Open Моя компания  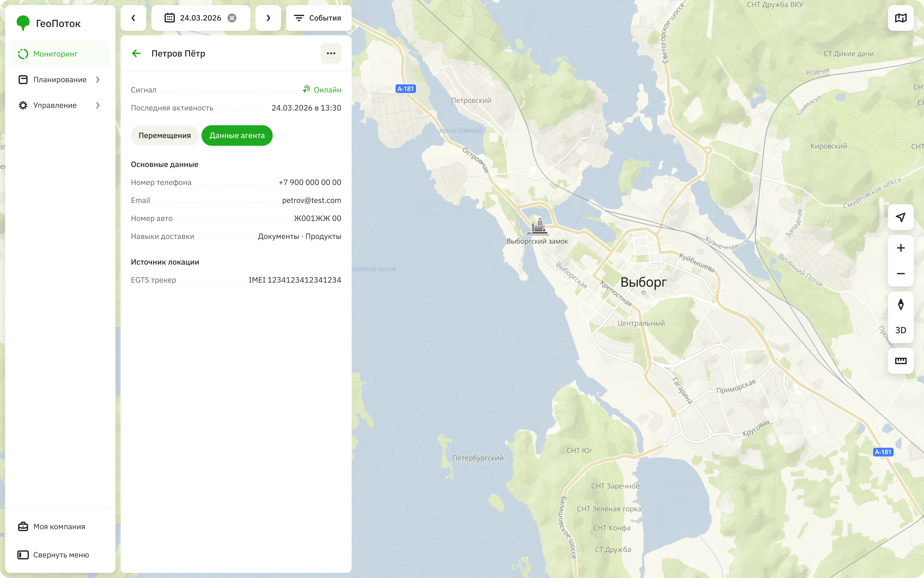point(60,526)
